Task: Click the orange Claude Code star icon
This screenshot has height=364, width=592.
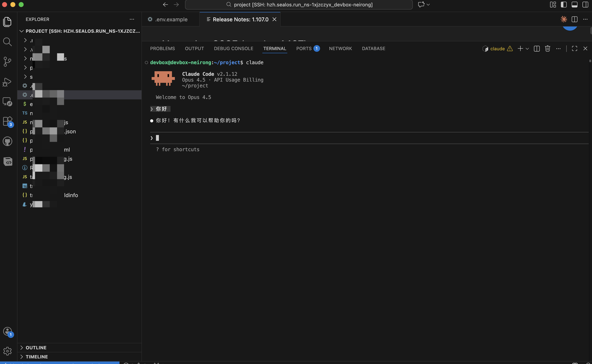Action: [563, 19]
